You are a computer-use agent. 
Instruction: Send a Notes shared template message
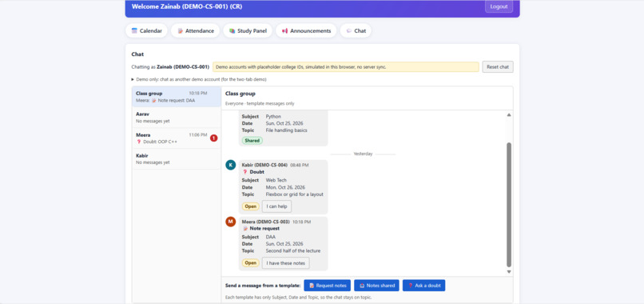point(376,286)
